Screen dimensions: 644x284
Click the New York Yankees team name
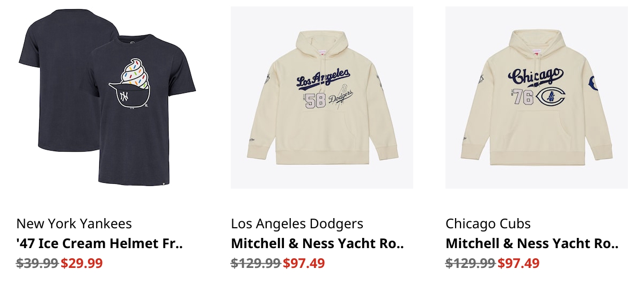74,223
